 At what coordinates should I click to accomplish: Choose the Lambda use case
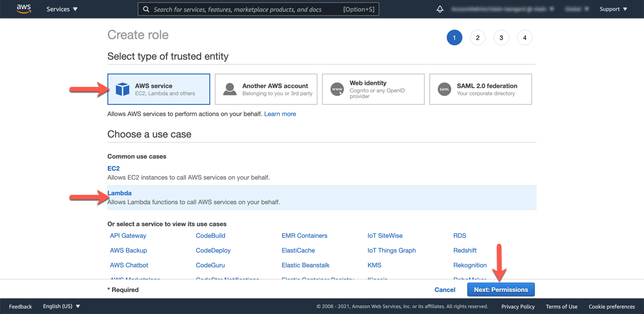coord(119,193)
